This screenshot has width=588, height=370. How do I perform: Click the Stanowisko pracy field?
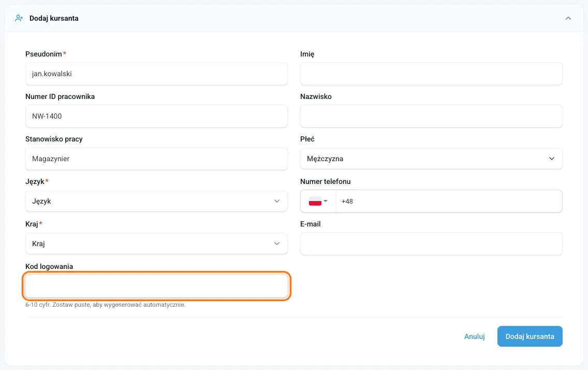[156, 159]
